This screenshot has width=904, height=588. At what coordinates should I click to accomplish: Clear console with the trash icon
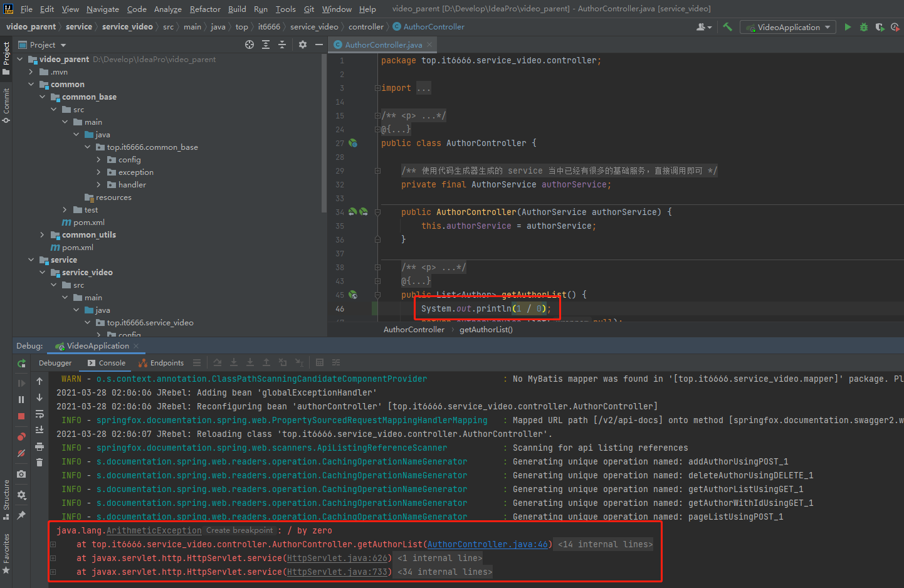[x=39, y=463]
